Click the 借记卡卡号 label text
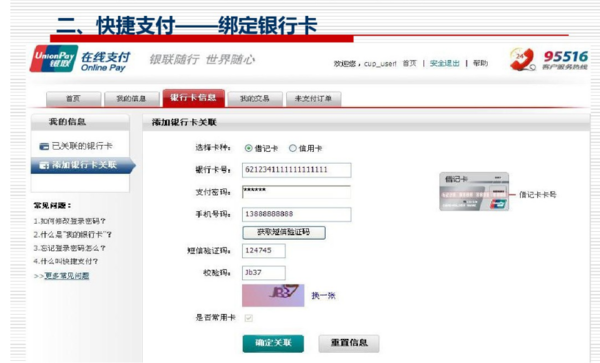This screenshot has height=363, width=600. [x=538, y=195]
